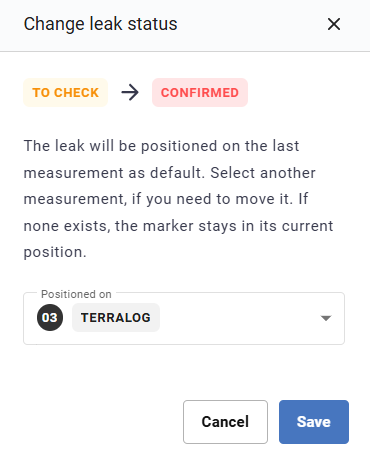Screen dimensions: 370x470
Task: Click the arrow between status badges
Action: click(x=130, y=92)
